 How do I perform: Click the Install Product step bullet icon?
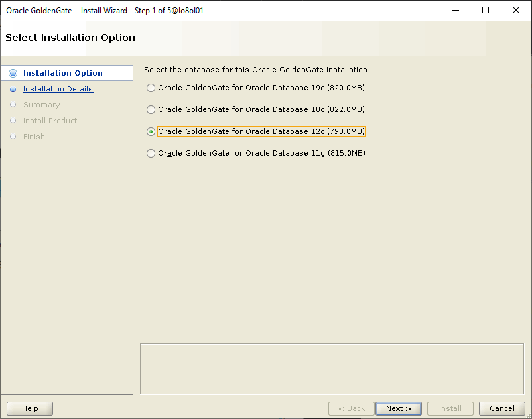pos(13,121)
